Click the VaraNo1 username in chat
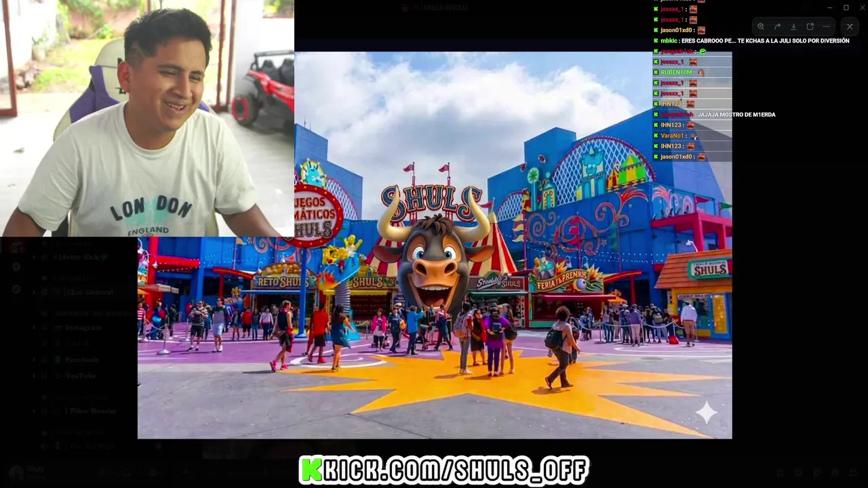The height and width of the screenshot is (488, 868). pos(672,136)
